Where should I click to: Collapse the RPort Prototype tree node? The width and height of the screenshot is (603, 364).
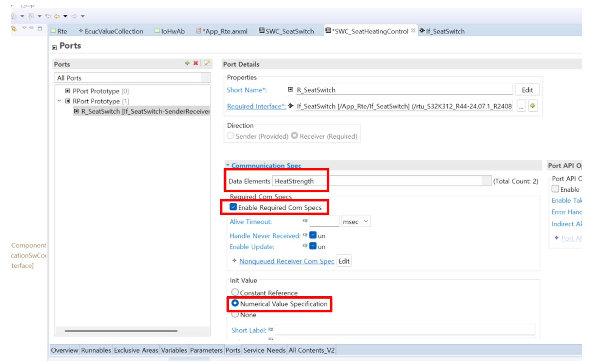pos(59,101)
